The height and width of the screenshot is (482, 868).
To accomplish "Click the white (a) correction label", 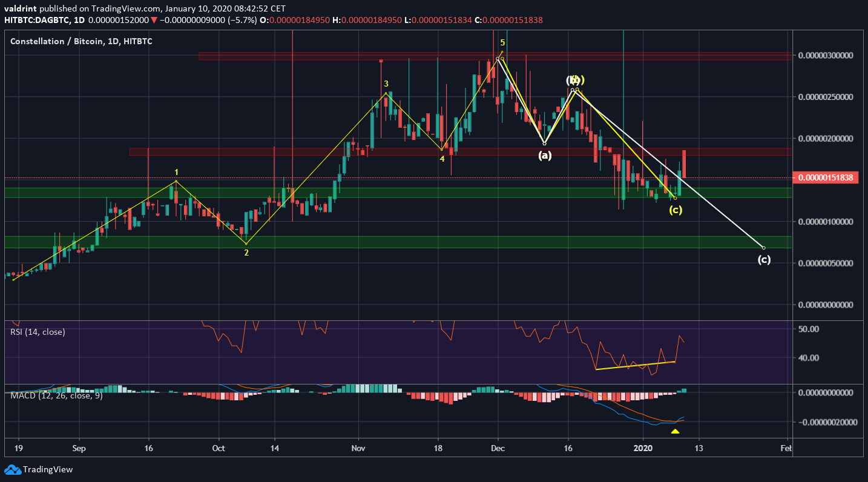I will tap(545, 155).
